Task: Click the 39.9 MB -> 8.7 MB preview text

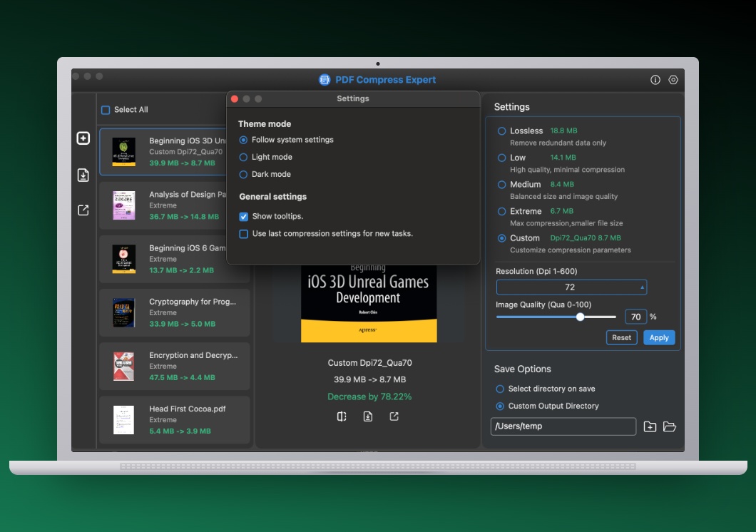Action: (x=370, y=379)
